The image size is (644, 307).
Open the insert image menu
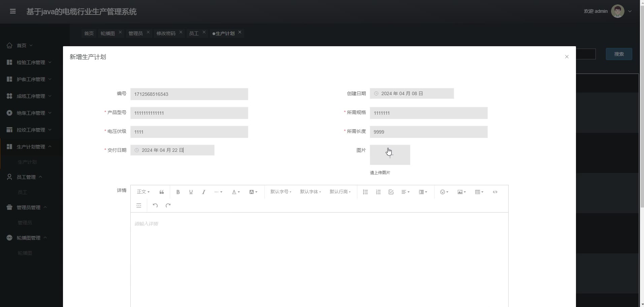click(462, 192)
